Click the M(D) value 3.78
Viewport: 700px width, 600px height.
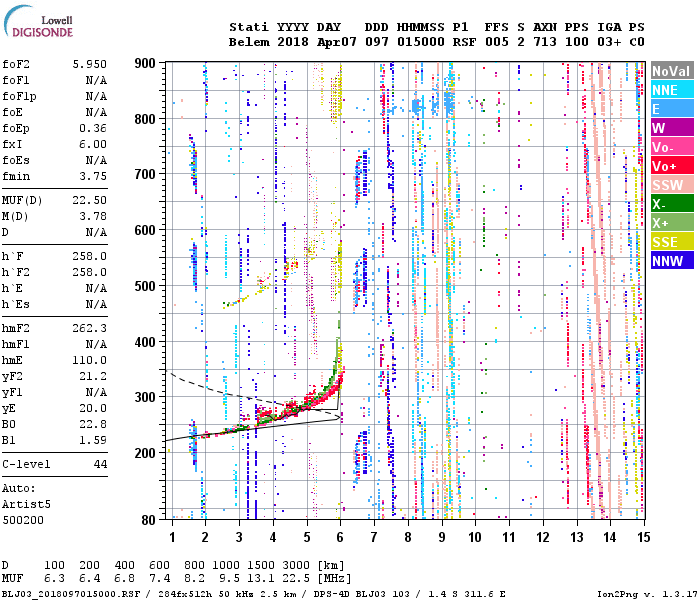[93, 217]
